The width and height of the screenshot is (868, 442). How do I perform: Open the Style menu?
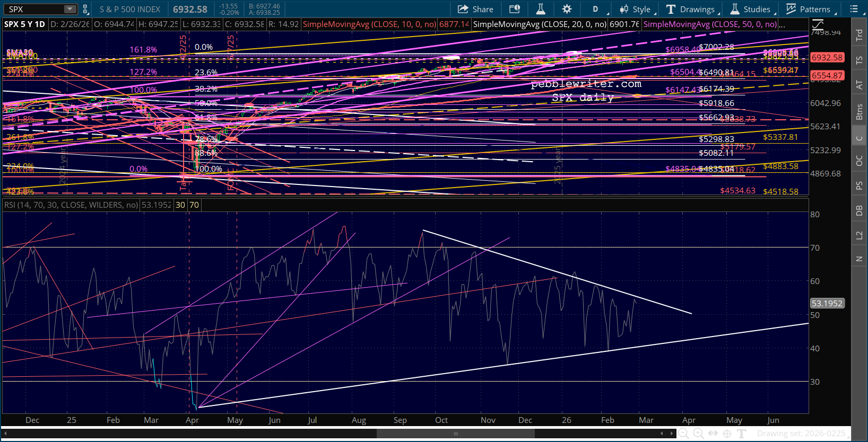(636, 9)
